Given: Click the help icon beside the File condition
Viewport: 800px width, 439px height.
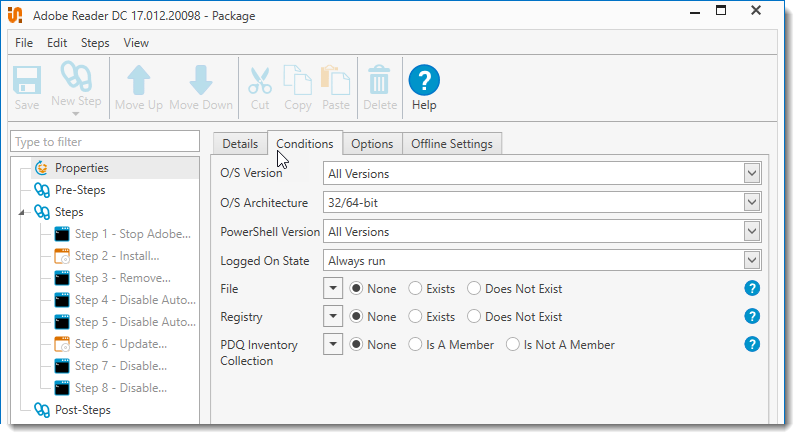Looking at the screenshot, I should click(752, 289).
